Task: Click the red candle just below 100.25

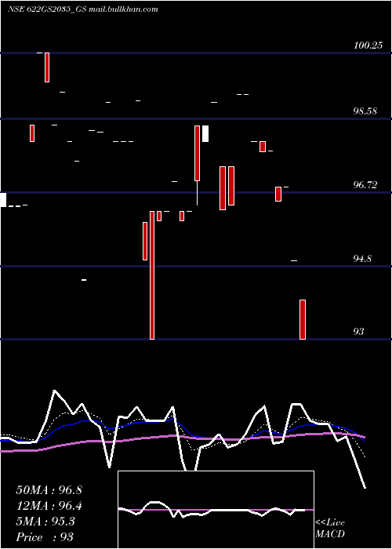Action: click(47, 67)
